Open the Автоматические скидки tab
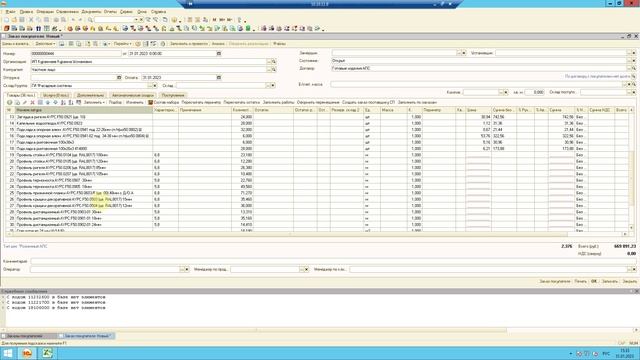The width and height of the screenshot is (640, 360). click(133, 95)
